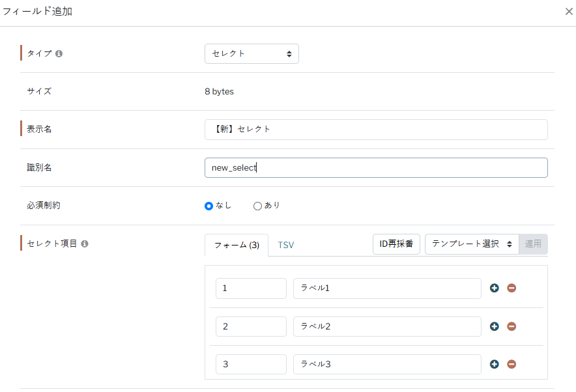Click the info icon beside タイプ label

(59, 54)
